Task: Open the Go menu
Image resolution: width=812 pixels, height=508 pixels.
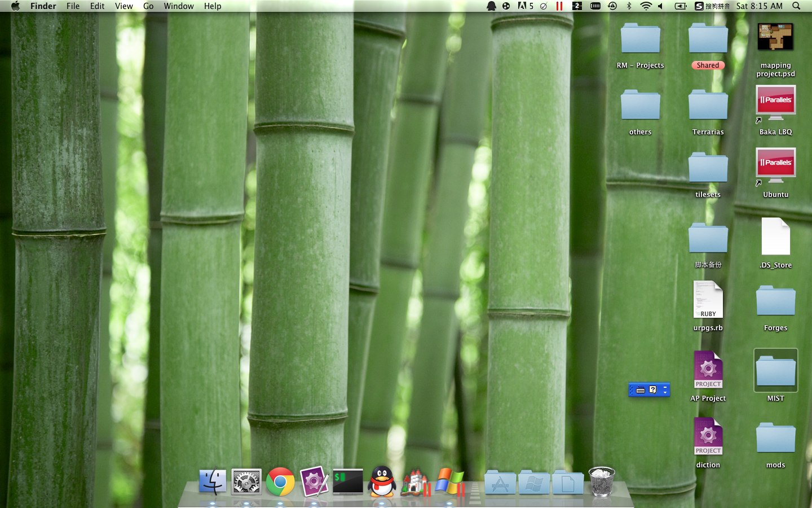Action: point(148,6)
